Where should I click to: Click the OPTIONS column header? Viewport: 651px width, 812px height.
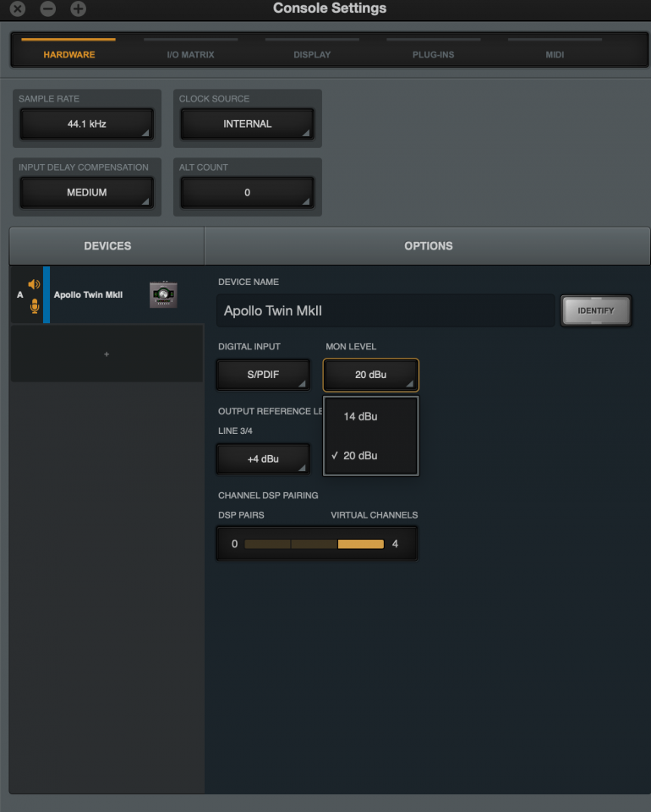pos(428,246)
